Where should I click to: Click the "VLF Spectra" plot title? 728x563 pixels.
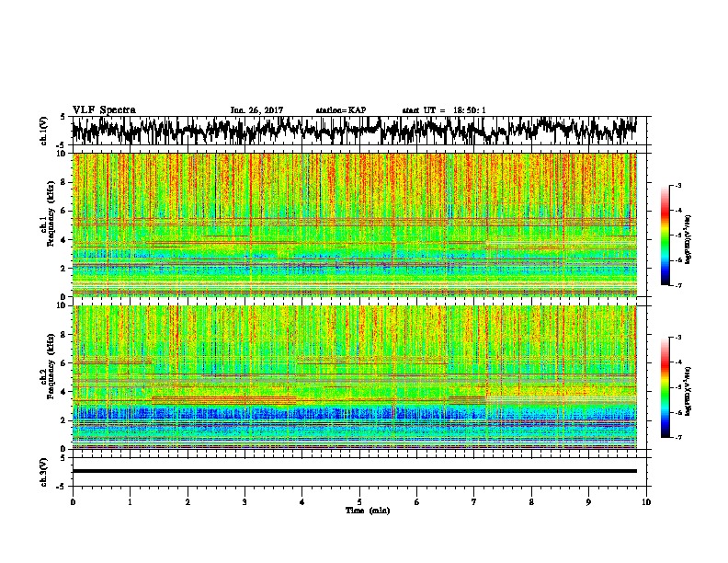104,110
